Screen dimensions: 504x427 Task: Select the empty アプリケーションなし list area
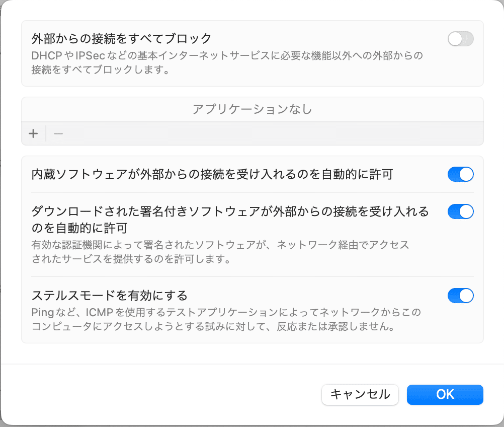pyautogui.click(x=253, y=109)
